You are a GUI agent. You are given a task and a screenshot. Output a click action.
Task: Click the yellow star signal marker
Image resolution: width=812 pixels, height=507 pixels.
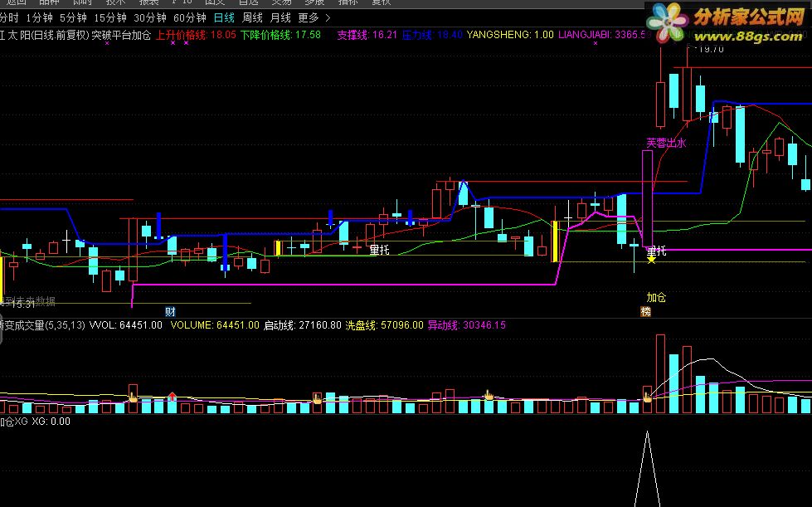click(x=651, y=259)
